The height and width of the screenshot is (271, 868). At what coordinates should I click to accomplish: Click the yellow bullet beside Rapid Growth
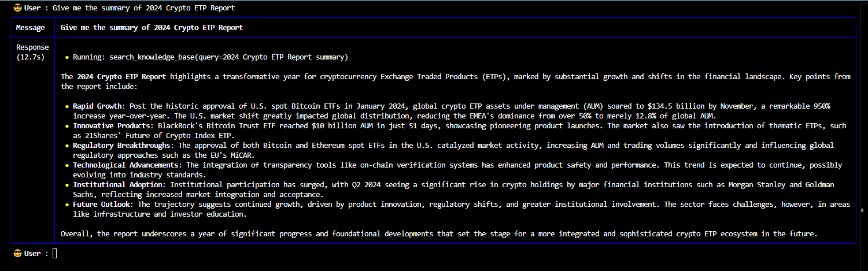coord(67,106)
